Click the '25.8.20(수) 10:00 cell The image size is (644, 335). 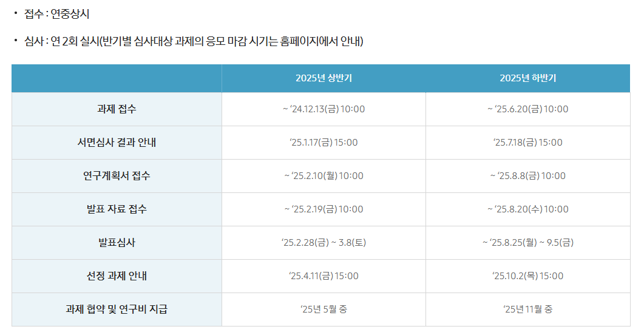[528, 209]
